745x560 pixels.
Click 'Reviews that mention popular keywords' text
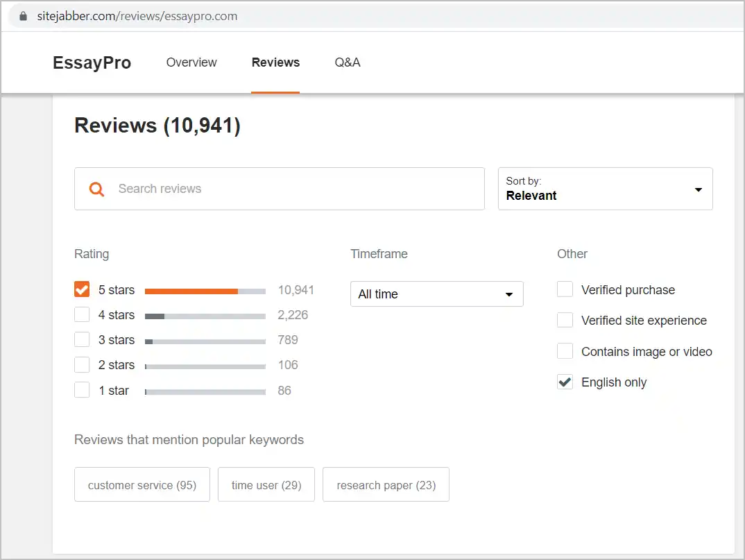[189, 440]
